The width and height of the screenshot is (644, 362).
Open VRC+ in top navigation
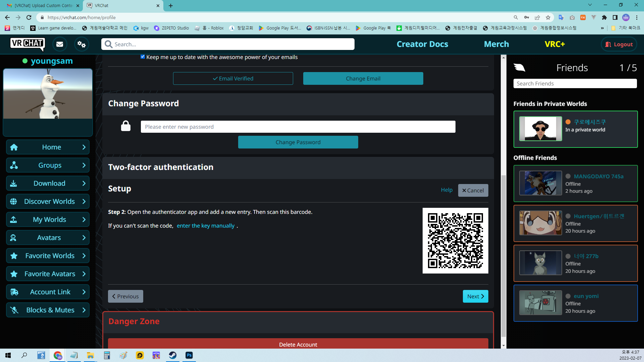tap(555, 44)
